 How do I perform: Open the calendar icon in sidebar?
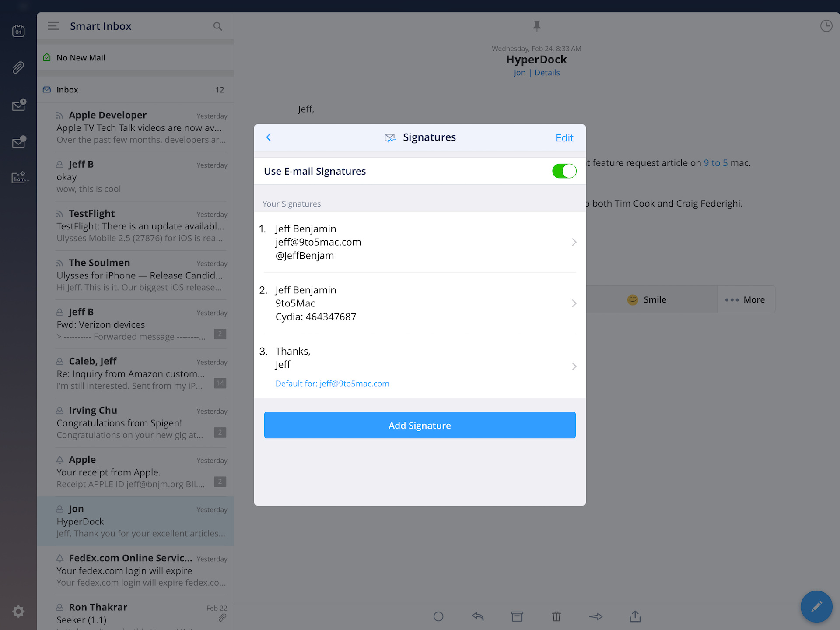[x=18, y=31]
